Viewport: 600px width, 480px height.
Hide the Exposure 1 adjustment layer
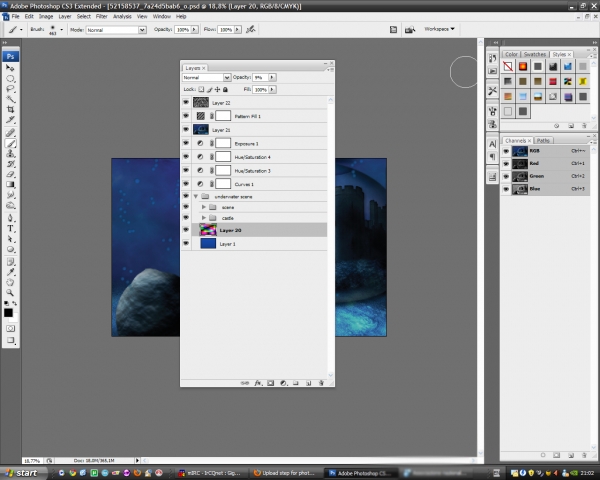click(x=186, y=143)
